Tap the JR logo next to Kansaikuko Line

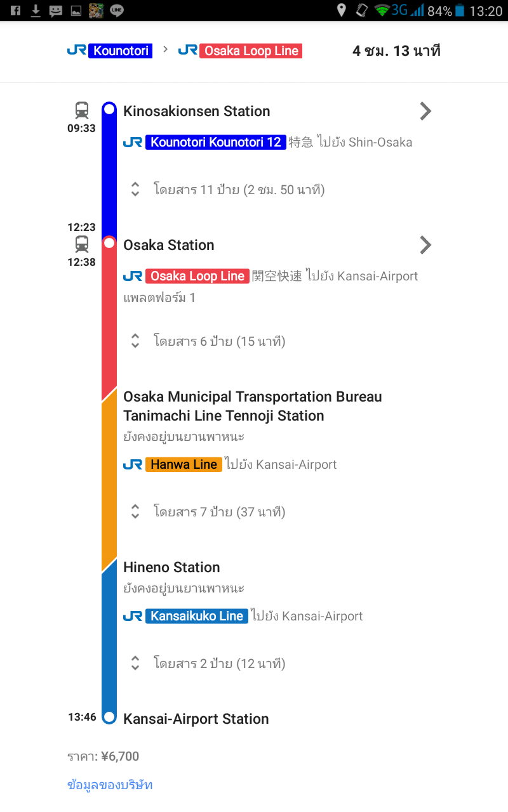(133, 616)
